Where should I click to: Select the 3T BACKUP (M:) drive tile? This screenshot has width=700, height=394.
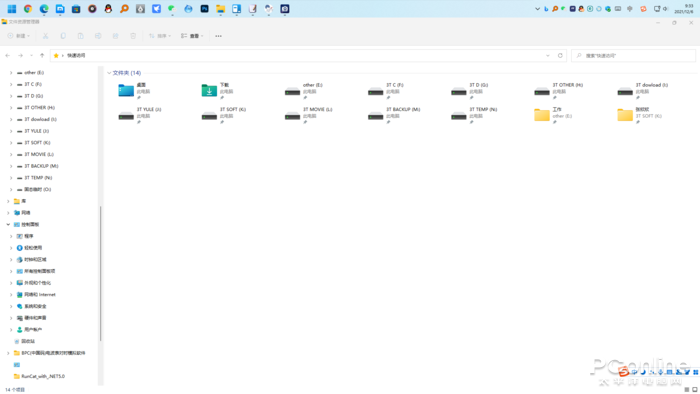[x=395, y=115]
